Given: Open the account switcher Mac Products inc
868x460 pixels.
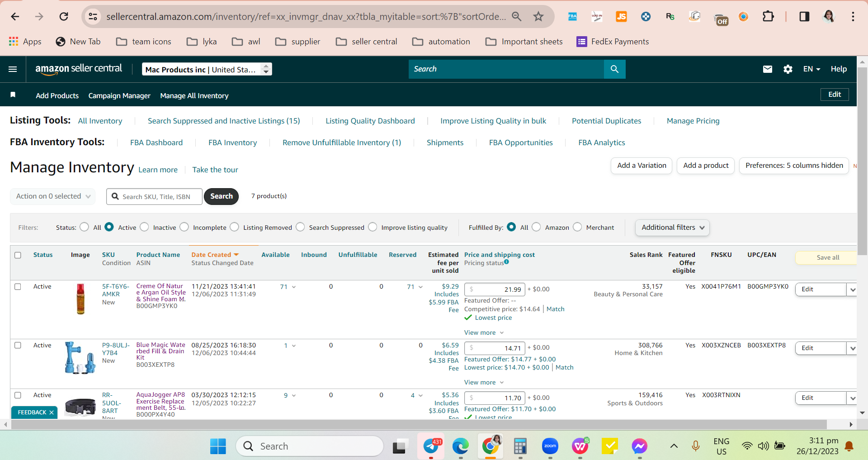Looking at the screenshot, I should (207, 69).
